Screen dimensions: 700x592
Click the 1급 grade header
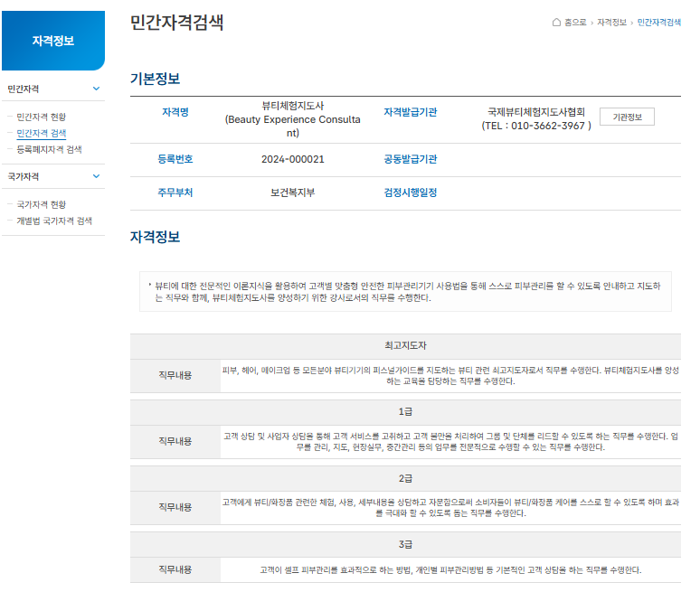coord(405,412)
